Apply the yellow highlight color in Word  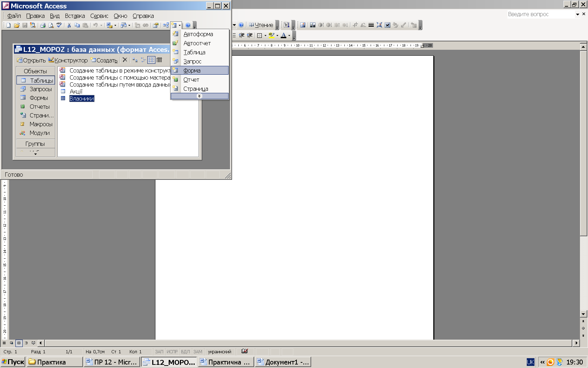pyautogui.click(x=271, y=35)
